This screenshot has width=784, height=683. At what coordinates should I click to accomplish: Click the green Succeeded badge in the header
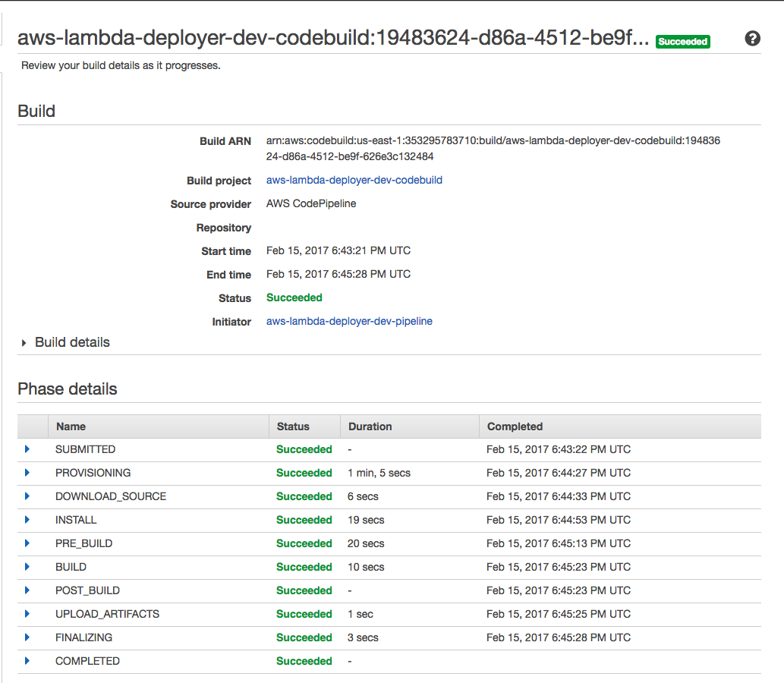[682, 42]
